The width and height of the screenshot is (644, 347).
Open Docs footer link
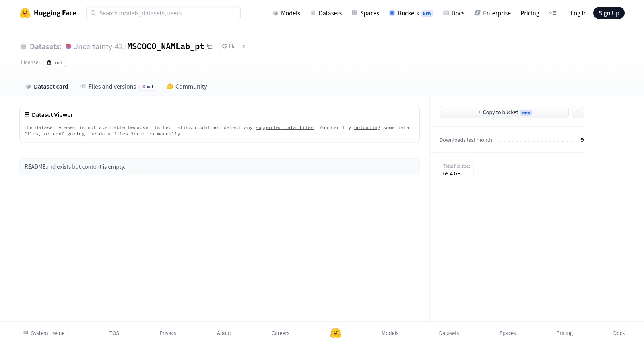[619, 333]
